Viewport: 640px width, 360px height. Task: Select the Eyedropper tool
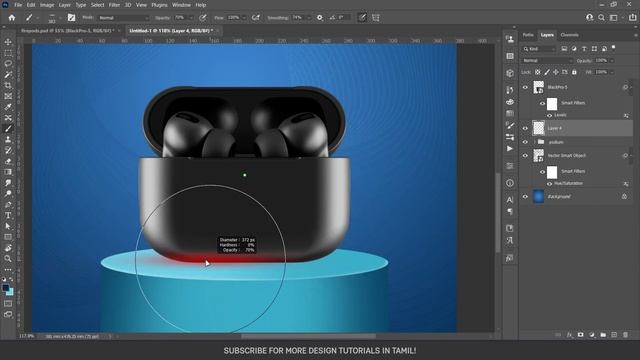(x=8, y=107)
